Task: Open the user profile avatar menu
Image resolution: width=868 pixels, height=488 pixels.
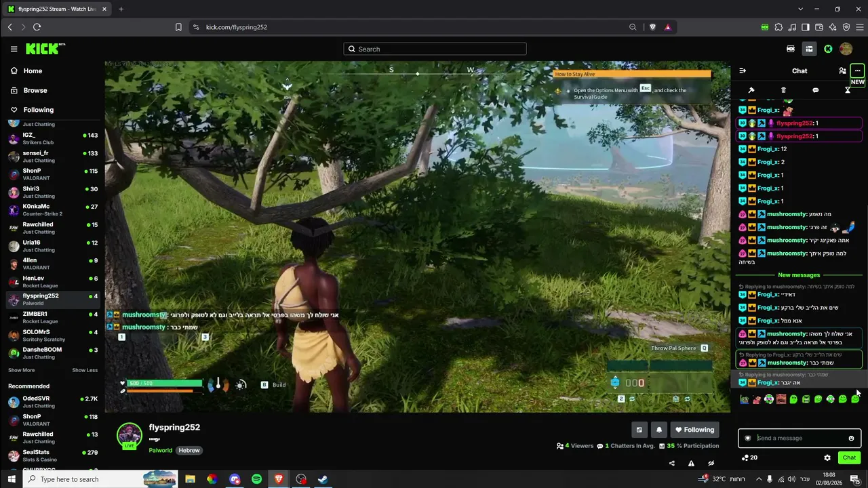Action: (x=846, y=49)
